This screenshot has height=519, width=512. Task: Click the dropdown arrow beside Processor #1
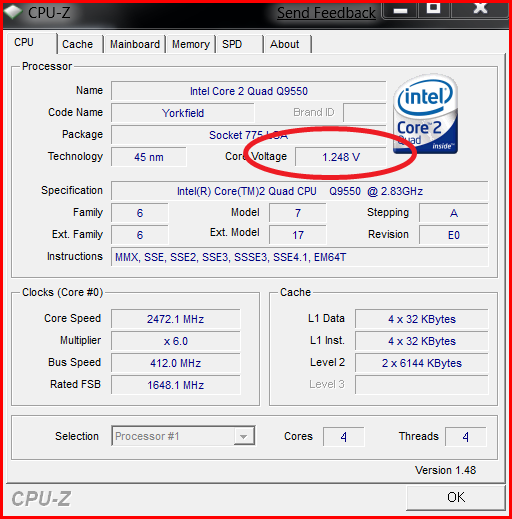[x=244, y=436]
